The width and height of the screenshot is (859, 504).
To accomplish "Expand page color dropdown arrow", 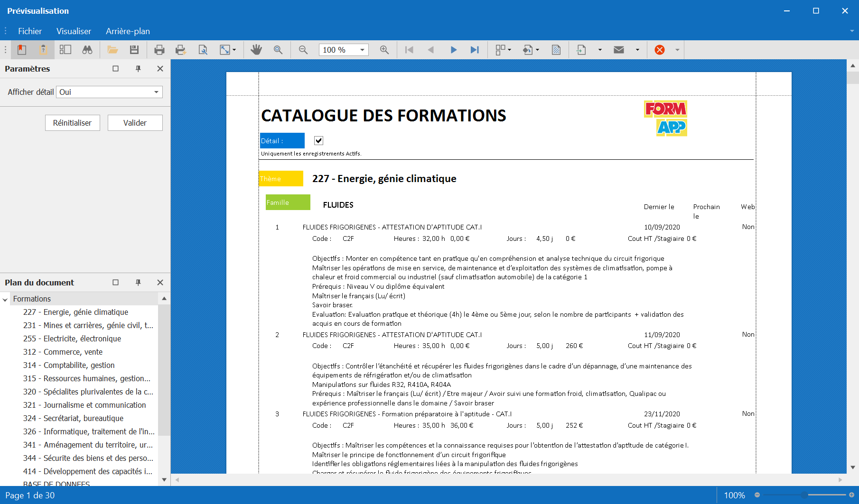I will click(x=537, y=50).
